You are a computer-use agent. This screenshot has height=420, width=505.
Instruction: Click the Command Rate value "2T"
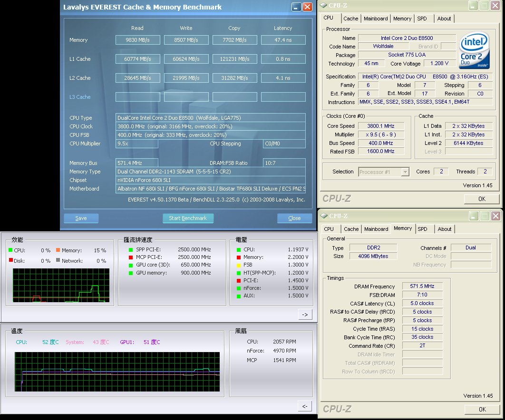[422, 346]
